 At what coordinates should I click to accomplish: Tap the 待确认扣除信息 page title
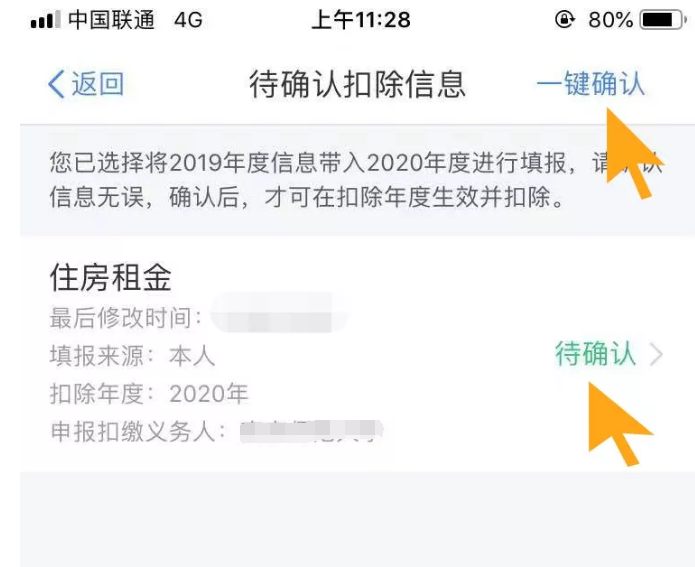coord(357,84)
